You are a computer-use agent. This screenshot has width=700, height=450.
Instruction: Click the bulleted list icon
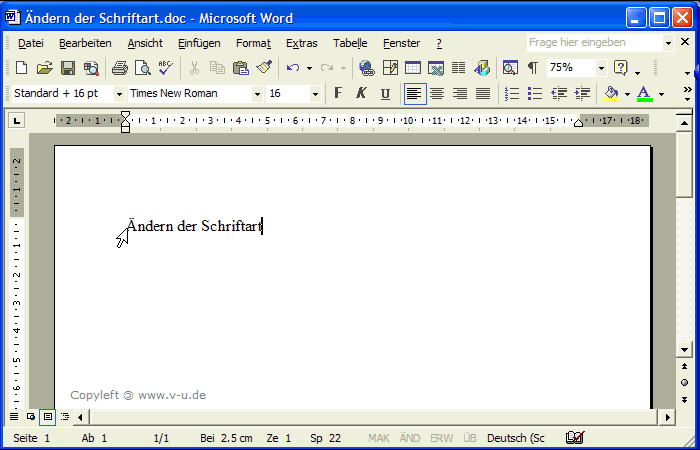[x=534, y=94]
